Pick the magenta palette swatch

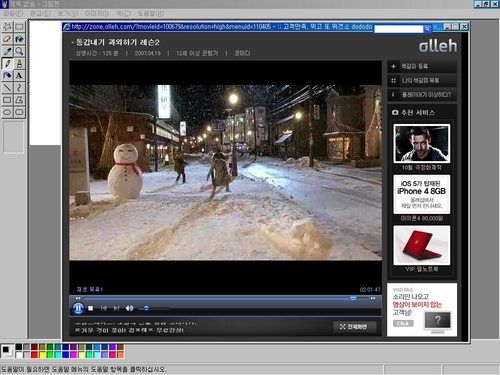coord(74,355)
